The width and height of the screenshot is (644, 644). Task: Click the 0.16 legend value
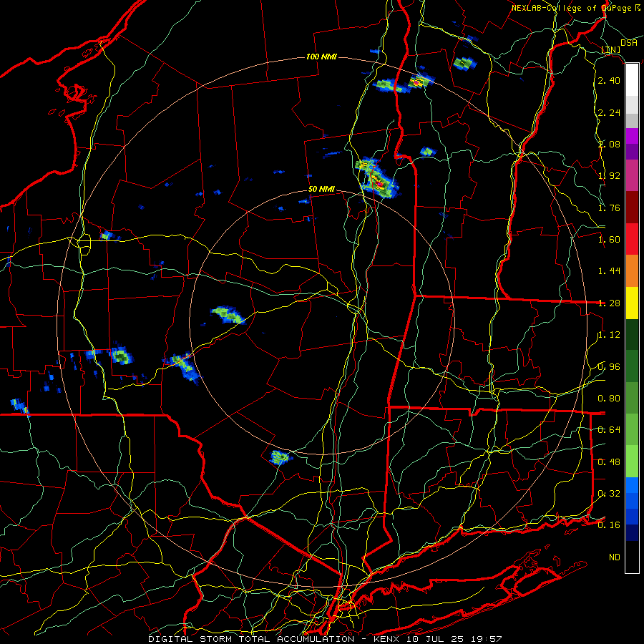pos(609,525)
